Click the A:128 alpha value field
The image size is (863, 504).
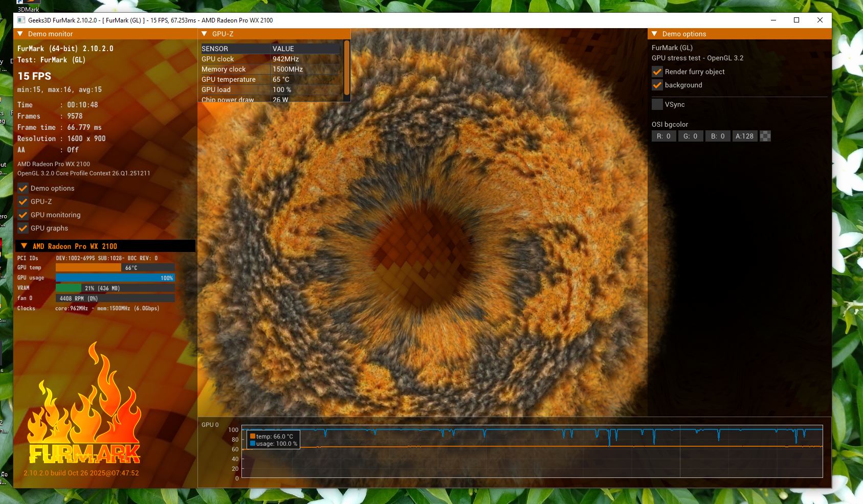(744, 136)
